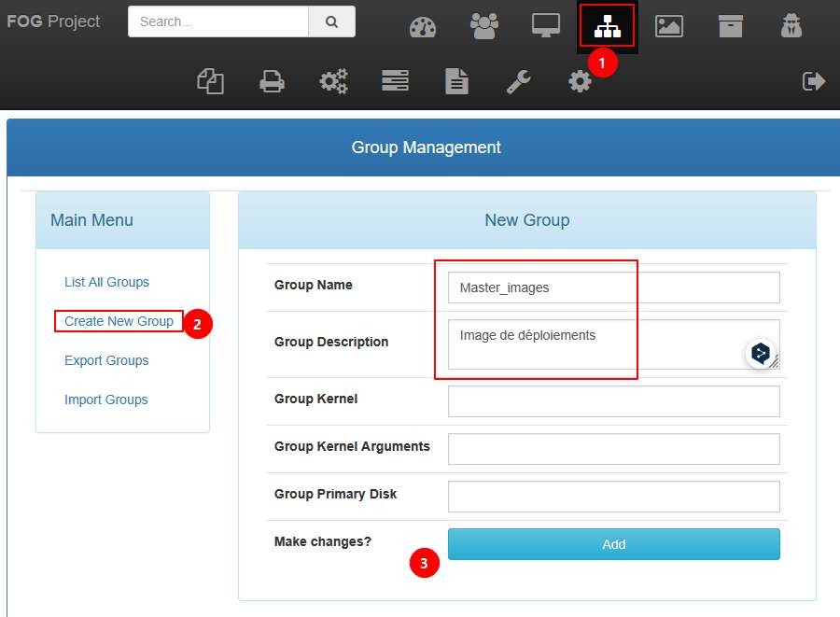Open the Dashboard gauge icon

[423, 27]
